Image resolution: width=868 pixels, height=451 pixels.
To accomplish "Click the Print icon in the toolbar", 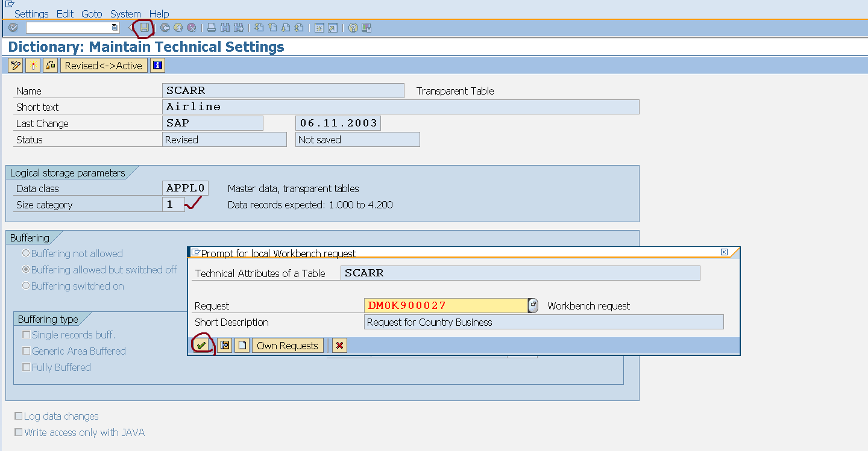I will 211,28.
